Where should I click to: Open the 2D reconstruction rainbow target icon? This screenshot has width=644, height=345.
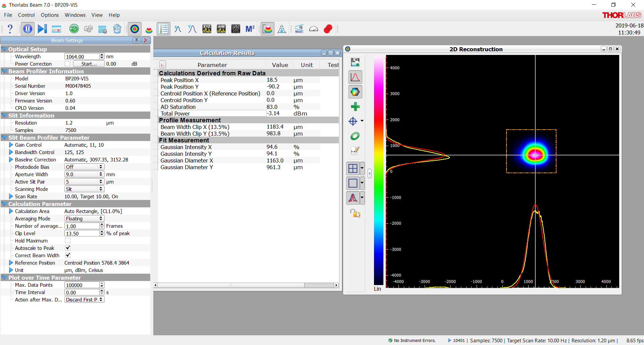click(135, 29)
